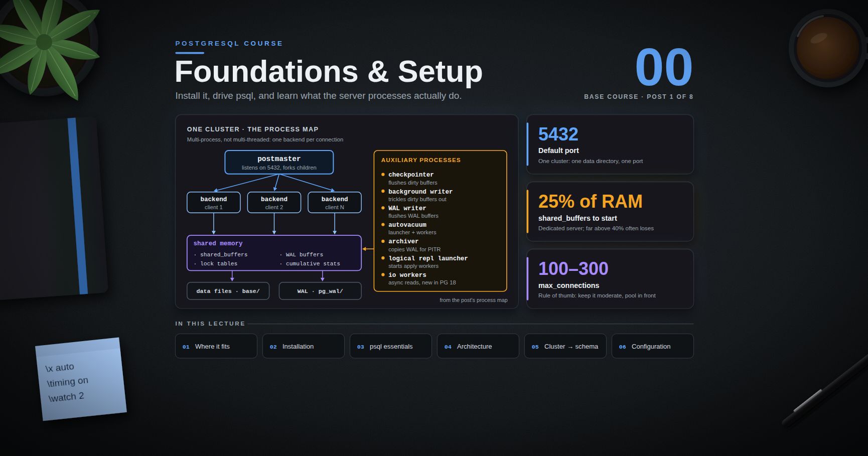Viewport: 868px width, 456px height.
Task: Click the backend client N box
Action: 335,203
